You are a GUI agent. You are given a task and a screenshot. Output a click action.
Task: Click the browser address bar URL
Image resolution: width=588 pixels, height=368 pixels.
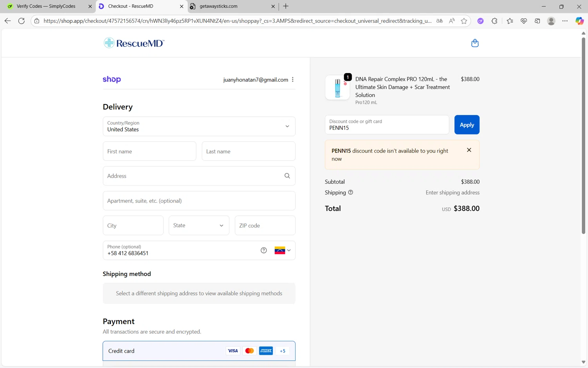[x=238, y=21]
